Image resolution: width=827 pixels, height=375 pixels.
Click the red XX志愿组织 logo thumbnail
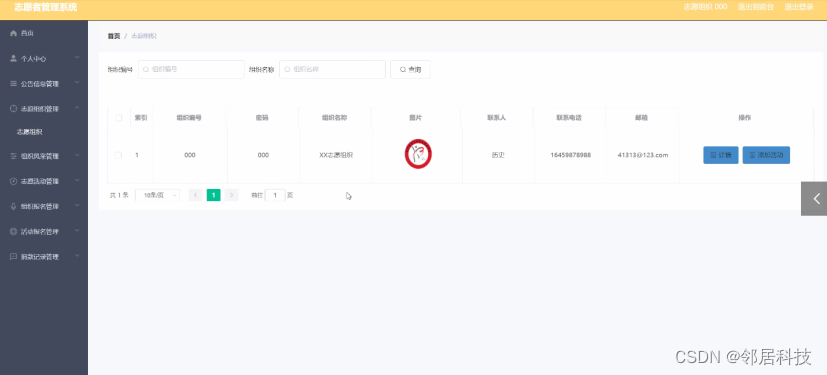(x=418, y=153)
